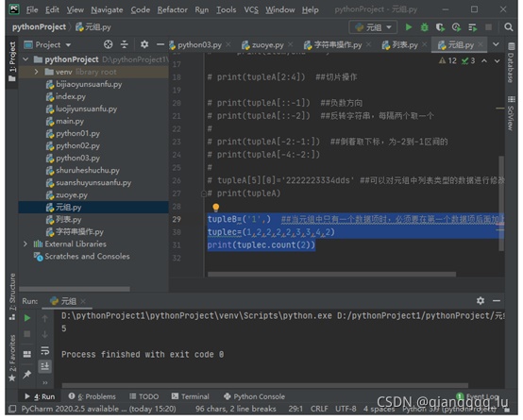Click UTF-8 encoding in status bar
This screenshot has width=523, height=420.
click(x=346, y=409)
